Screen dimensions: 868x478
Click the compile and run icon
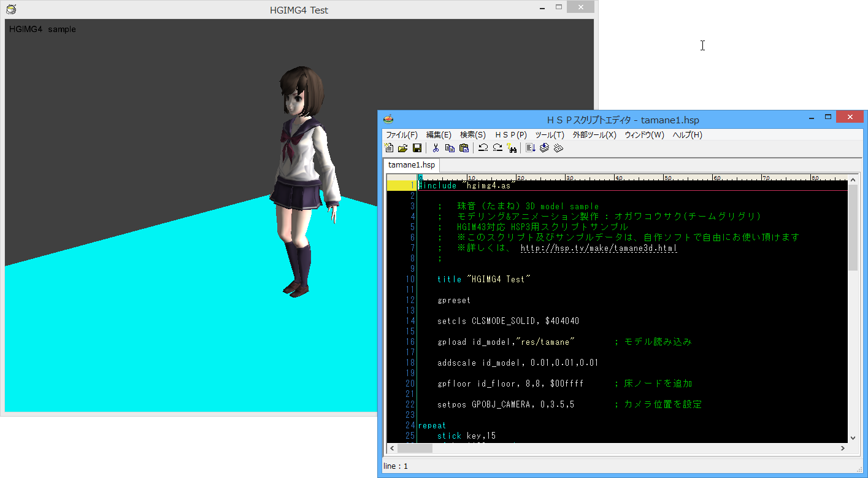tap(531, 148)
